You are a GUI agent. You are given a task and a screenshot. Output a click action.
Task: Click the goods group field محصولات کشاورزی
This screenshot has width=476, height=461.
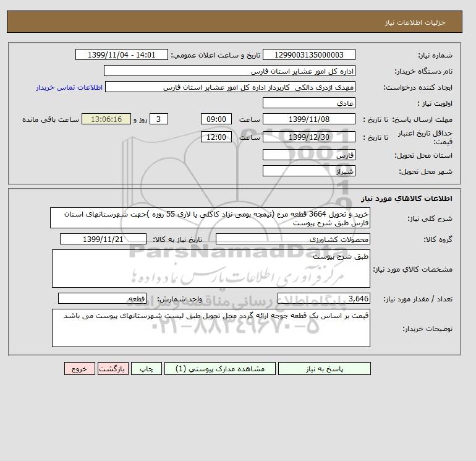tap(292, 239)
